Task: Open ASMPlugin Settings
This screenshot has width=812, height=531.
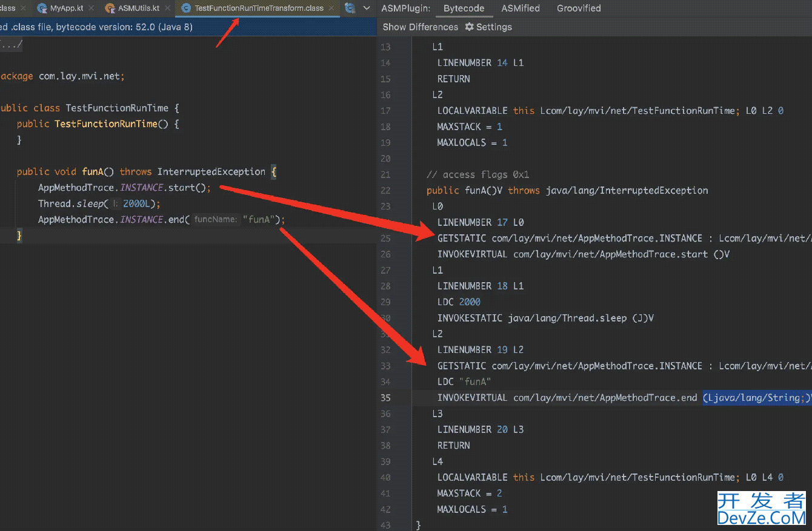Action: [488, 27]
